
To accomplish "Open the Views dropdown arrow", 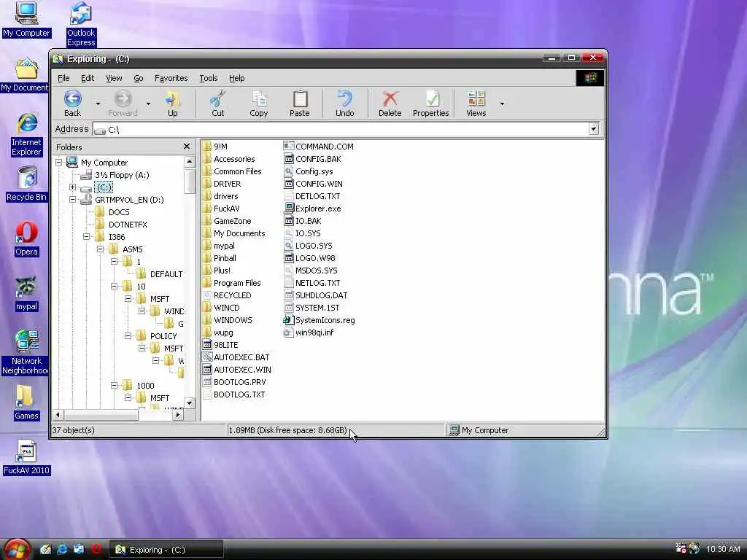I will point(502,104).
